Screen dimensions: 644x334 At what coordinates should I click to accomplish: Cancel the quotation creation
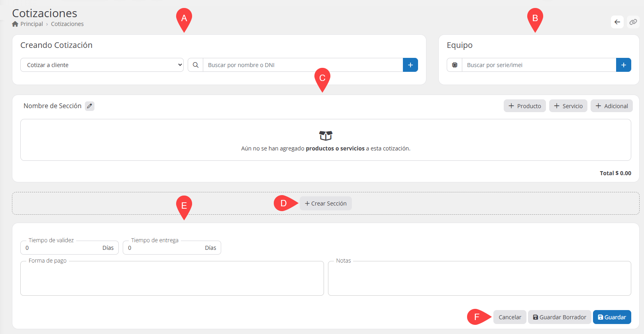click(510, 317)
